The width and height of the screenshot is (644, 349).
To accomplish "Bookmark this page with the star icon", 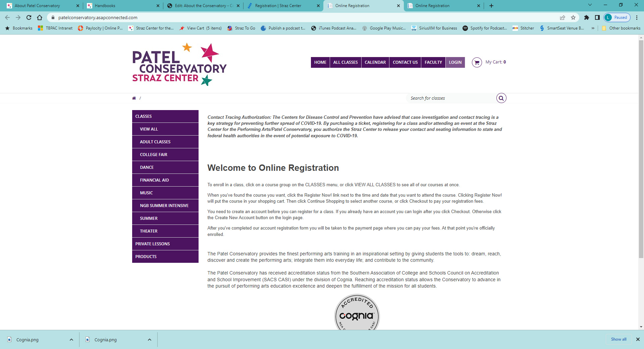I will [573, 17].
